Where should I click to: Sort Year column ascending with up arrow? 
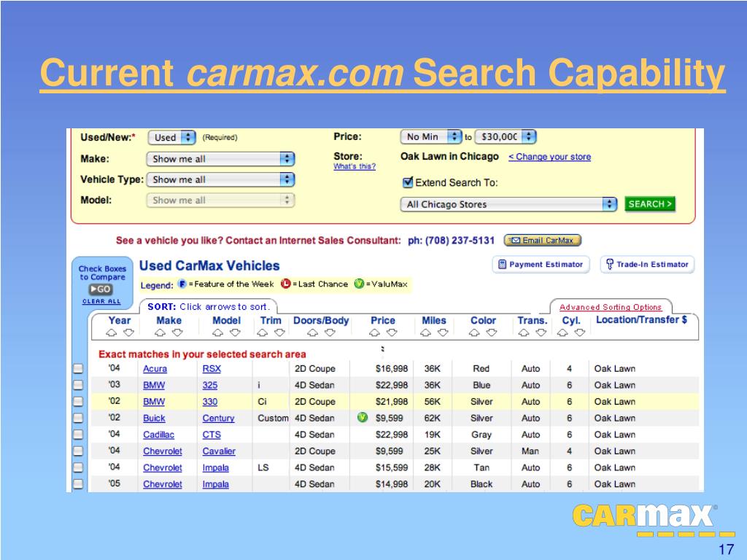(112, 332)
